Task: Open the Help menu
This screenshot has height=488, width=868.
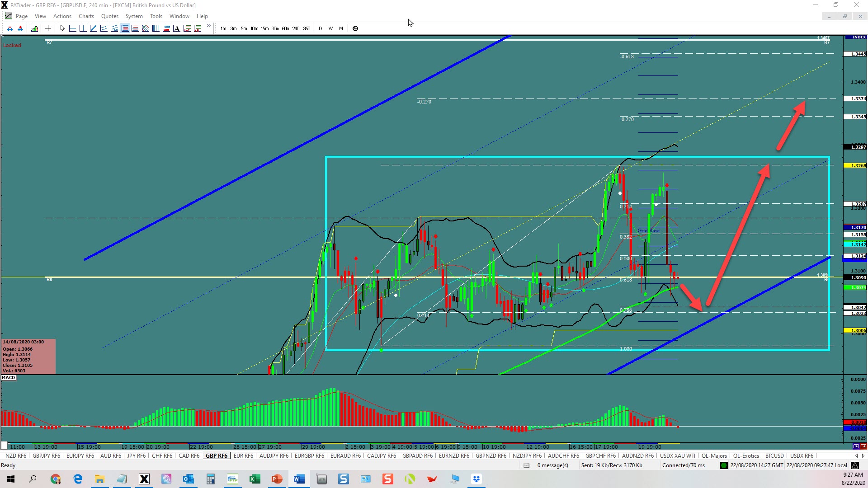Action: pos(202,16)
